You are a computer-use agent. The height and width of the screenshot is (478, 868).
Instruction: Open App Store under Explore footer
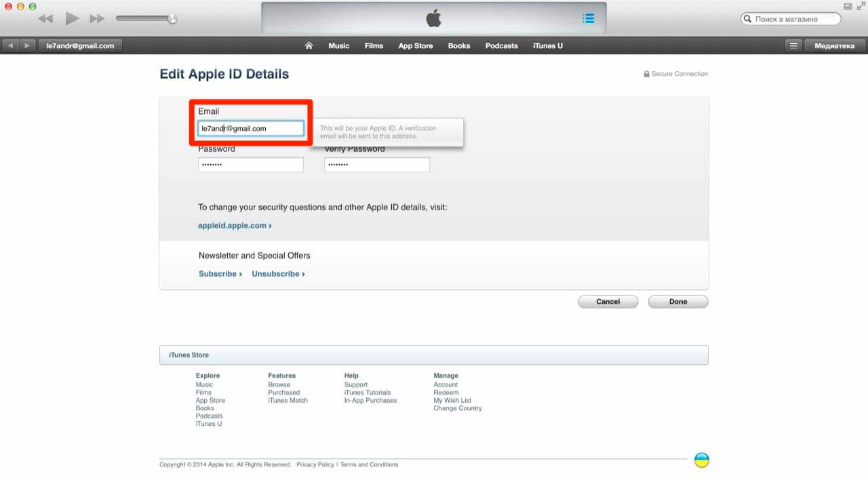coord(210,401)
